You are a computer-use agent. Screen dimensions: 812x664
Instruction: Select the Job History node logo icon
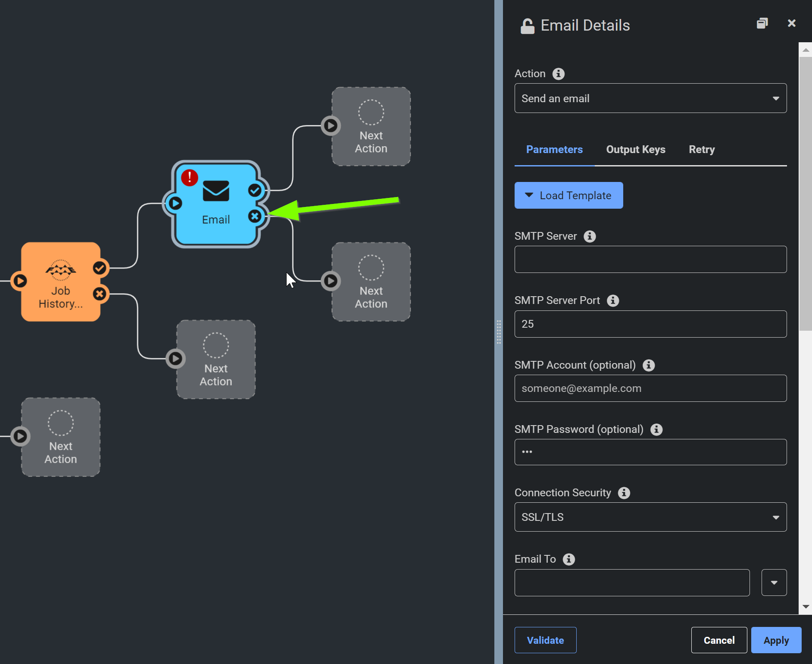pos(61,270)
